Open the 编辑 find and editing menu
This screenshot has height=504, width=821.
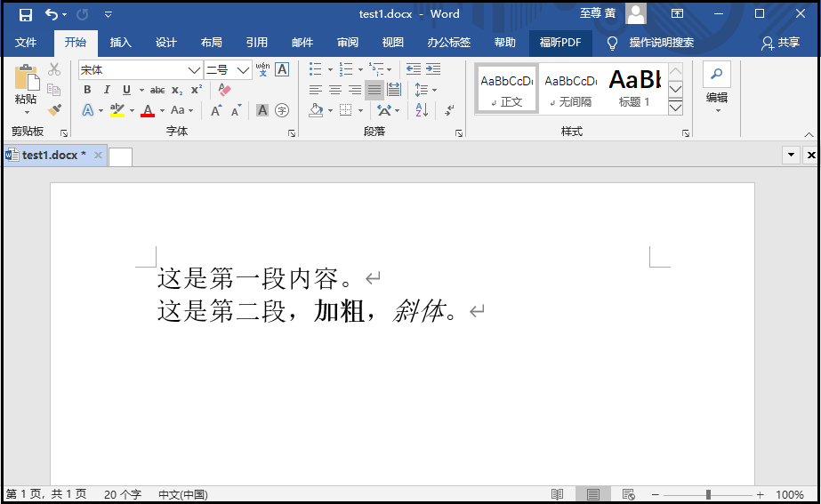pyautogui.click(x=716, y=88)
